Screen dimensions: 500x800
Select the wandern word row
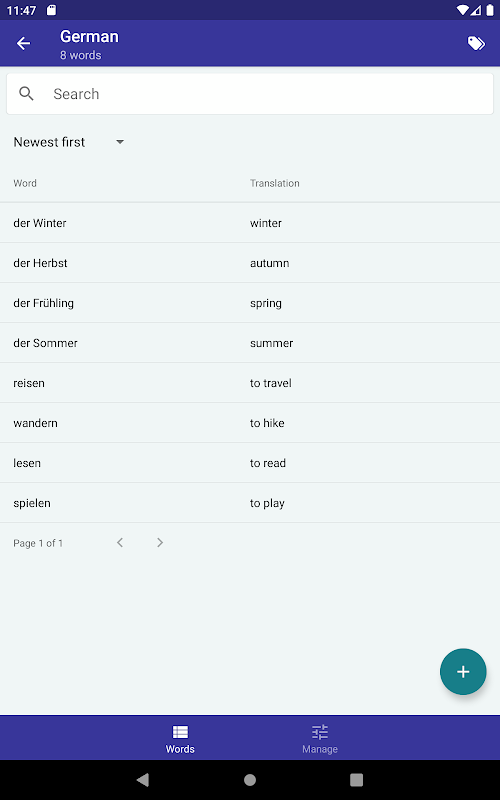250,423
